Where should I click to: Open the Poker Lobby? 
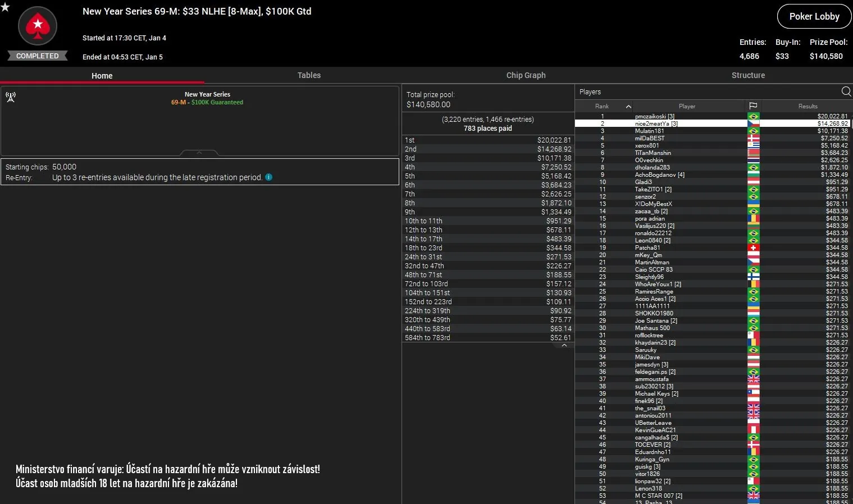[x=814, y=16]
